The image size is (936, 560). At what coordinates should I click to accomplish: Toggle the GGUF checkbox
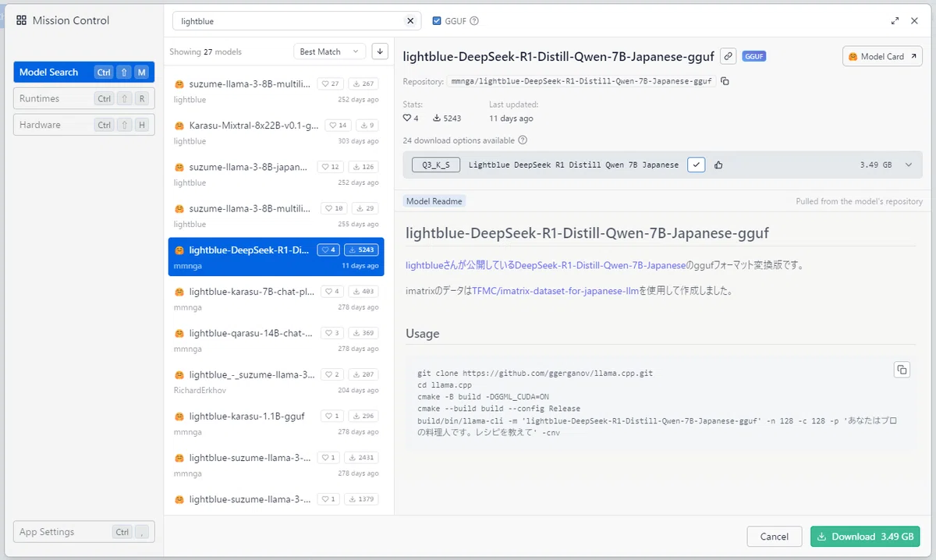[x=437, y=21]
